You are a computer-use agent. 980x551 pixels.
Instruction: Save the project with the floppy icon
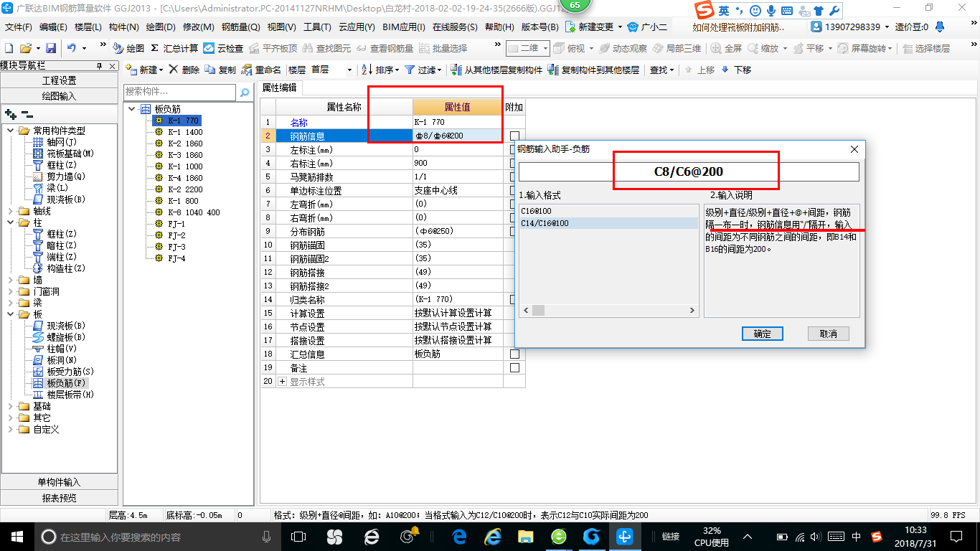[51, 48]
